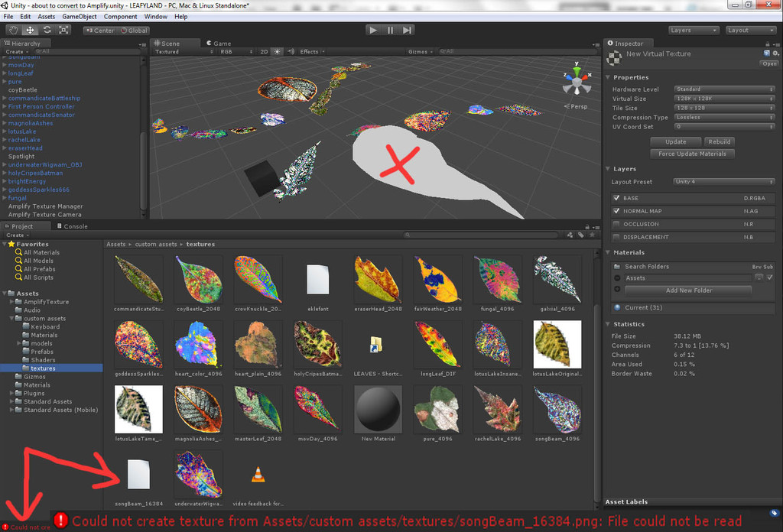Open the Virtual Size dropdown
The image size is (783, 532).
[725, 99]
